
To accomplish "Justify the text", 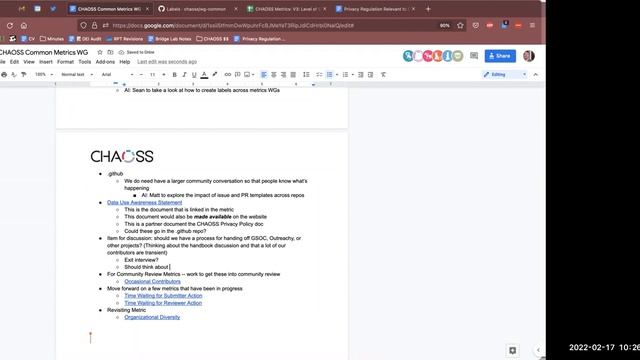I will click(x=293, y=75).
